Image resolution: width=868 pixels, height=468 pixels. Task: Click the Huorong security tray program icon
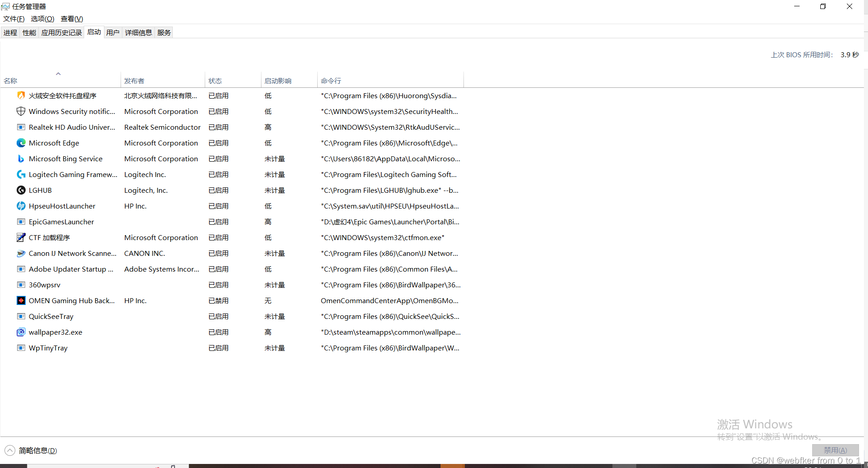pyautogui.click(x=21, y=95)
